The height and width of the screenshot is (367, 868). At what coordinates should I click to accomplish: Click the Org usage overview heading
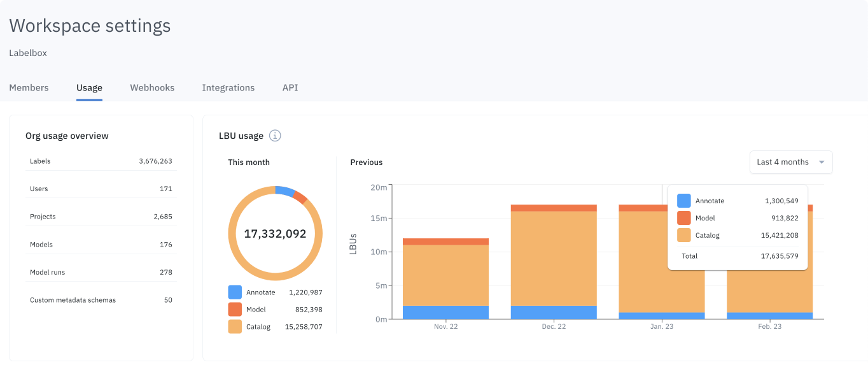67,136
